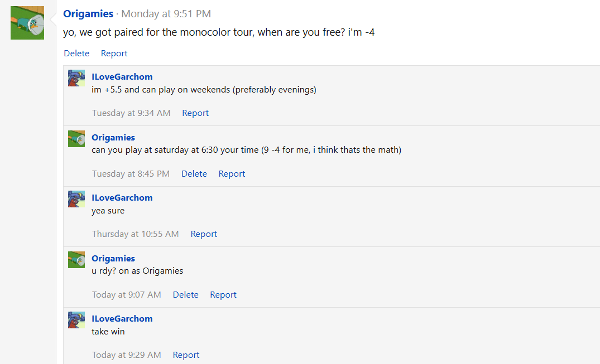Report the 'saturday at 6:30' comment

232,174
